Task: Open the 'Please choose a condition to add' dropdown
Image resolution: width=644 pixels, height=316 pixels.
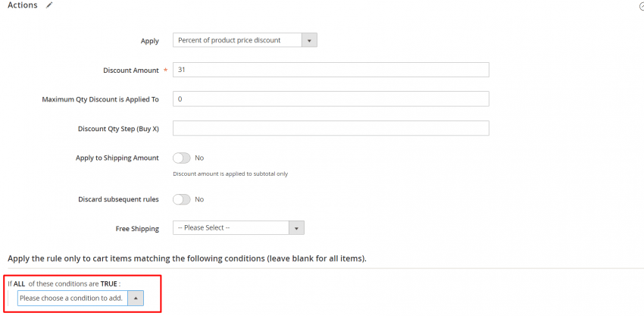Action: pyautogui.click(x=80, y=298)
